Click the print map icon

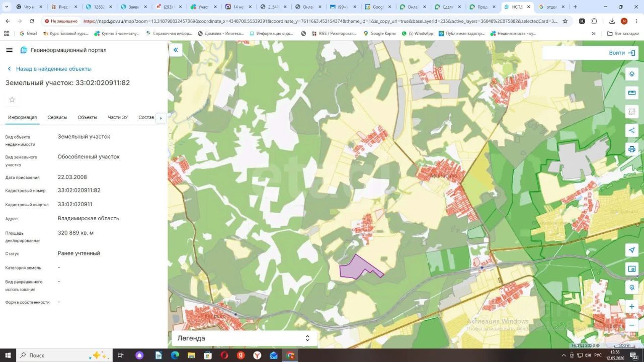pos(632,149)
